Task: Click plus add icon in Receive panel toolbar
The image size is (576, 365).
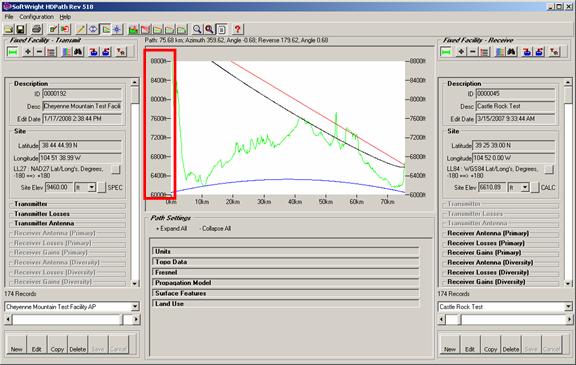Action: (461, 52)
